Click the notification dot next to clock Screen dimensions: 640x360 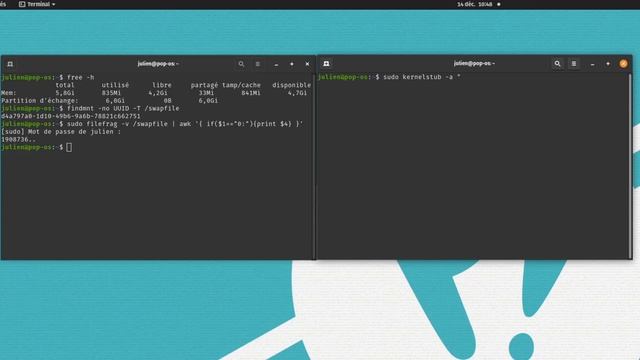tap(498, 4)
